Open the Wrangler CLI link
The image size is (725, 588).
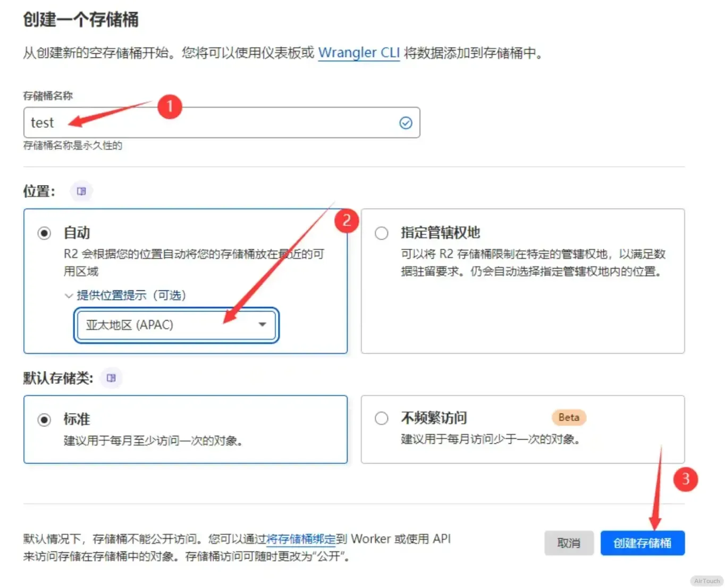point(359,53)
